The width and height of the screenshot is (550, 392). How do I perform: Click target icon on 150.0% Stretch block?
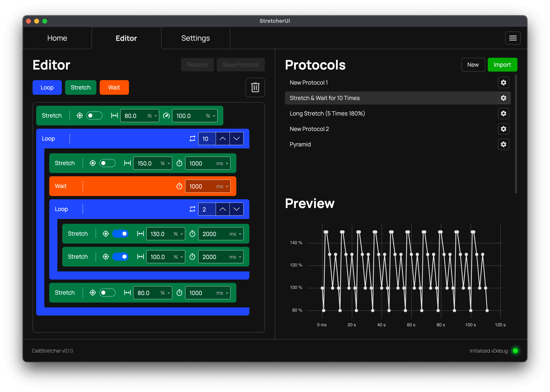coord(93,163)
